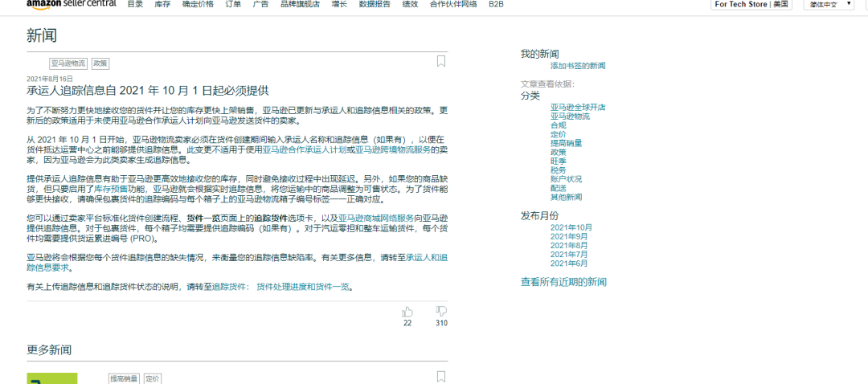Select the 合规 category
The width and height of the screenshot is (868, 384).
[x=558, y=125]
